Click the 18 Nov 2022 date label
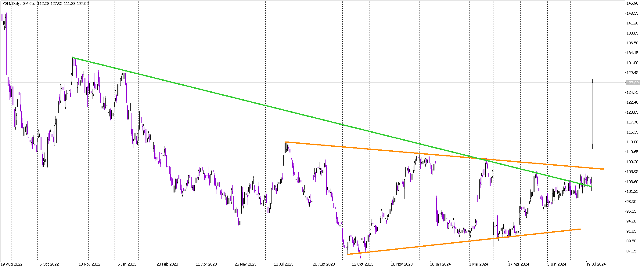644x268 pixels. pos(89,264)
